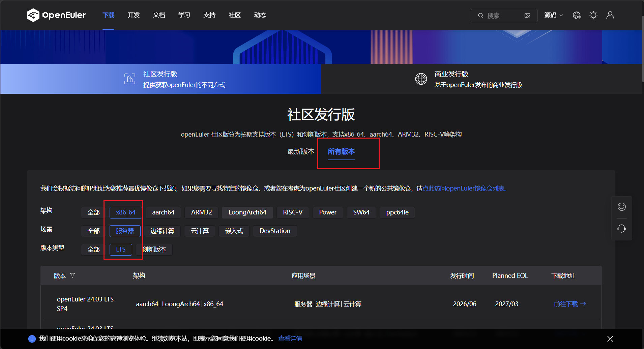Click the openEuler 24.03 LTS SP4 version name
This screenshot has width=644, height=349.
pyautogui.click(x=85, y=304)
